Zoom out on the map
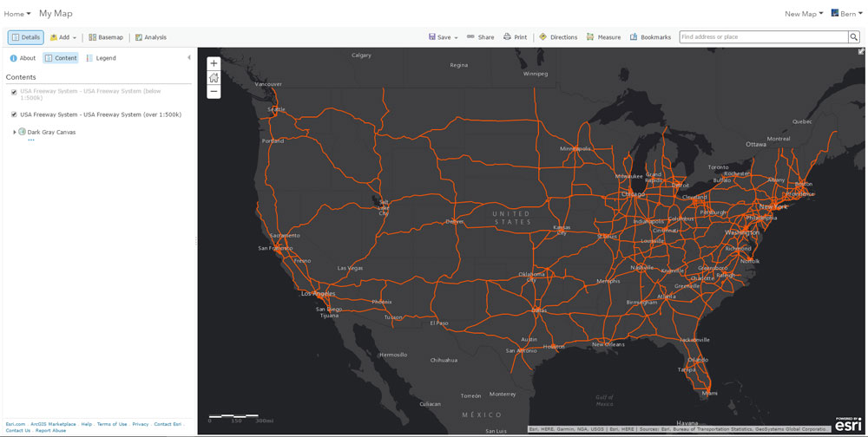 (214, 92)
